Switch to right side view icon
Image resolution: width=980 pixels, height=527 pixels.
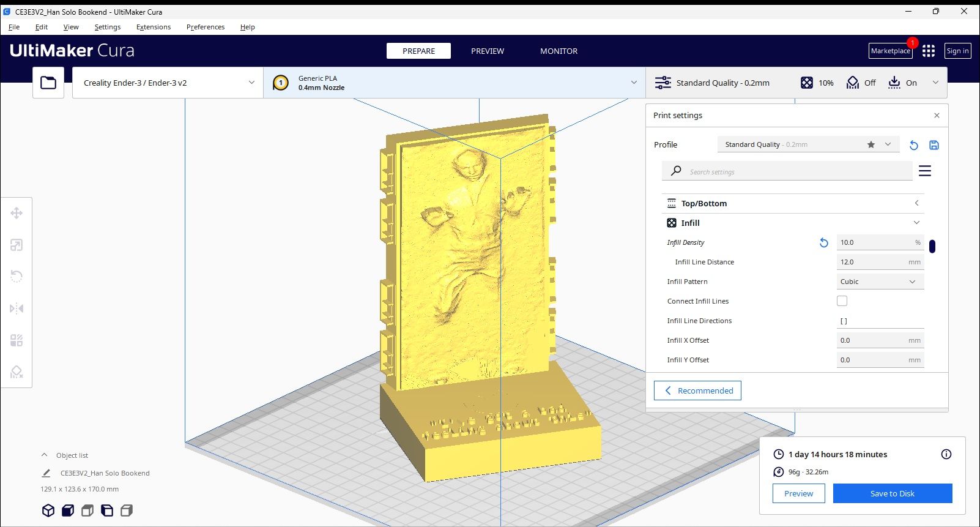(x=127, y=510)
